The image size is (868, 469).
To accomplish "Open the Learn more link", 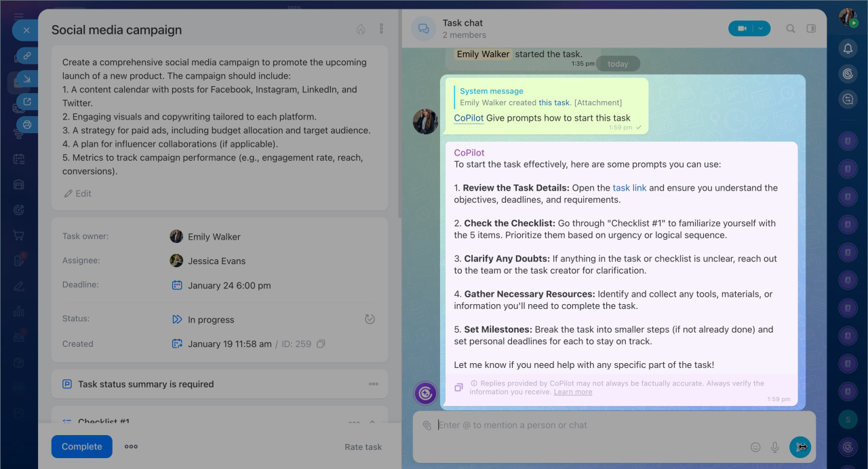I will (572, 392).
